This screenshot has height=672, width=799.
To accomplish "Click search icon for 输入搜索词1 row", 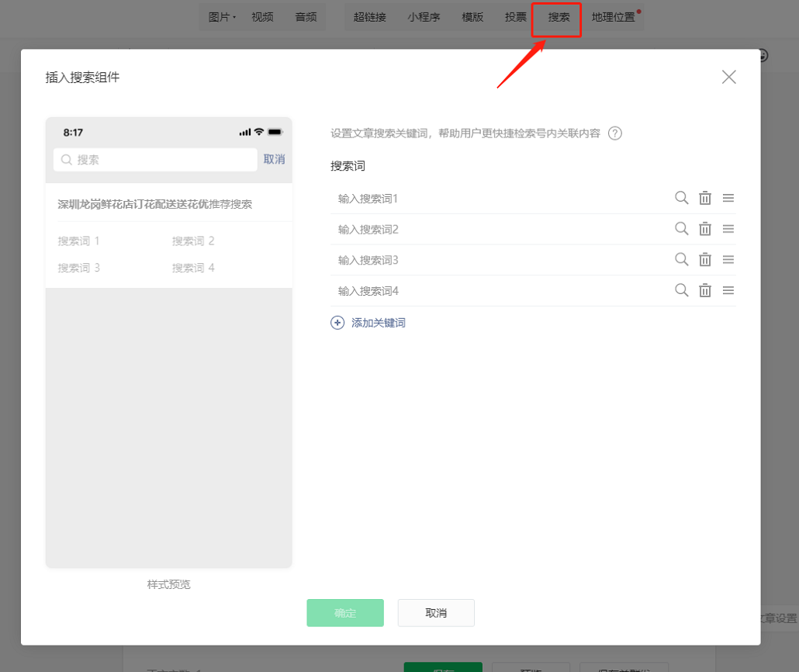I will (681, 198).
